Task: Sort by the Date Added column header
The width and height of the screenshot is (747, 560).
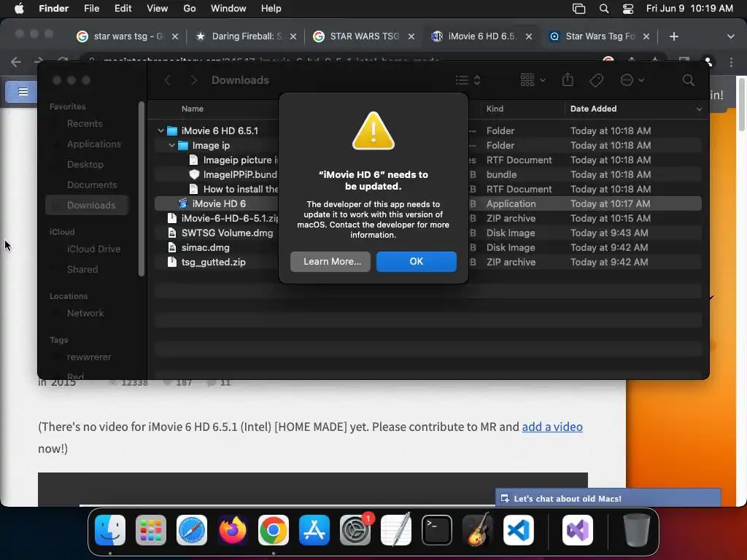Action: click(593, 109)
